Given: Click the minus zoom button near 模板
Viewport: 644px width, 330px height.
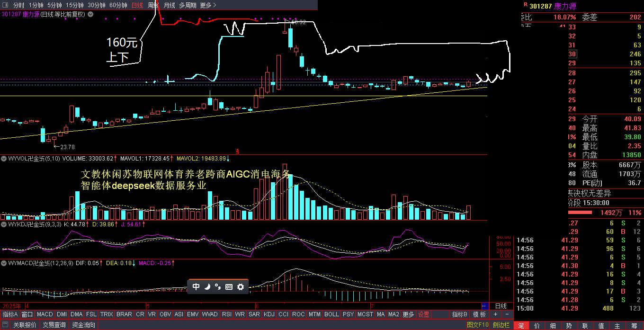Looking at the screenshot, I should (x=507, y=314).
